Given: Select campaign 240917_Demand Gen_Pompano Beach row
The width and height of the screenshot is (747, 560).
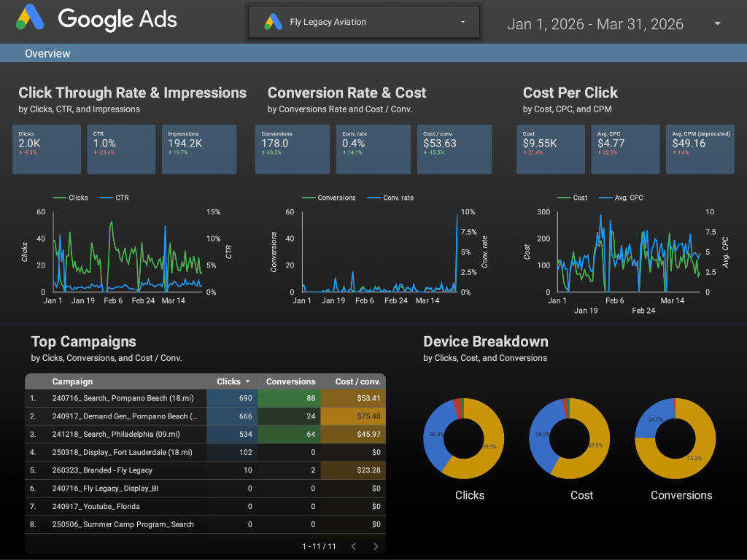Looking at the screenshot, I should (x=205, y=416).
